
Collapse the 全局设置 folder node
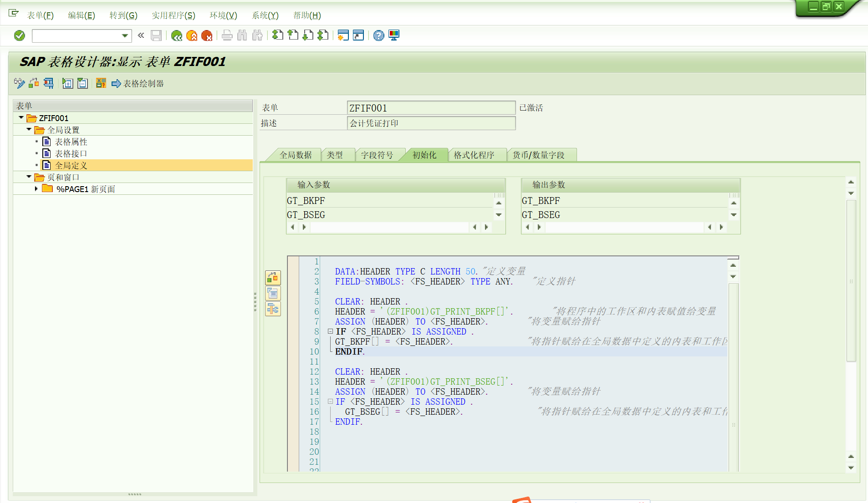click(29, 129)
